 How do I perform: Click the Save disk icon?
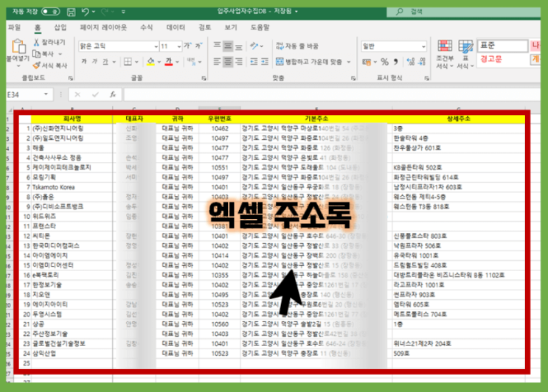tap(71, 13)
